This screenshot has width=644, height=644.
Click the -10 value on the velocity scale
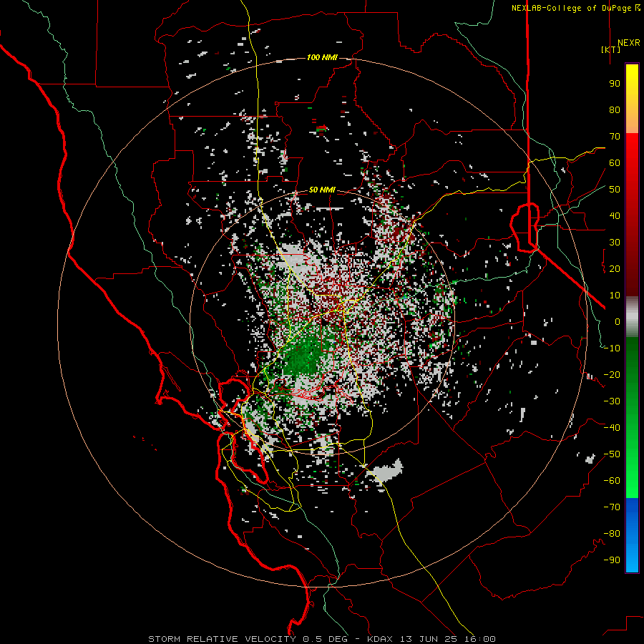(612, 348)
